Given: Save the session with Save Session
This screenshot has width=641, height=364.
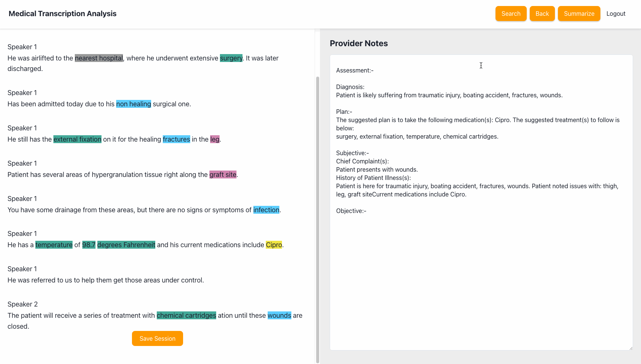Looking at the screenshot, I should (158, 338).
